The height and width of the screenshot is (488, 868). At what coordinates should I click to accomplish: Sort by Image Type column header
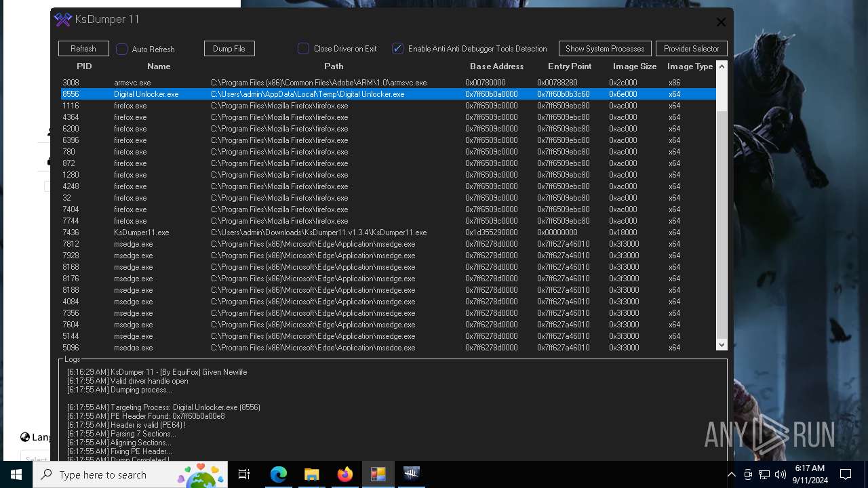click(690, 66)
